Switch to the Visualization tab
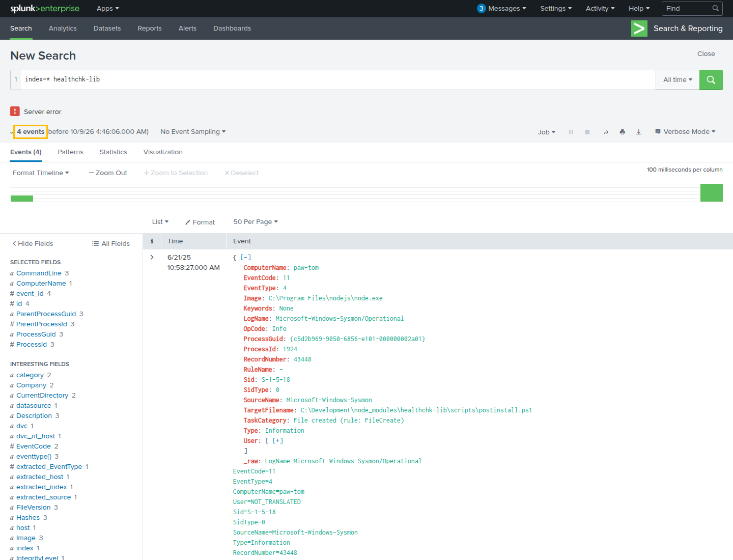 (x=163, y=152)
